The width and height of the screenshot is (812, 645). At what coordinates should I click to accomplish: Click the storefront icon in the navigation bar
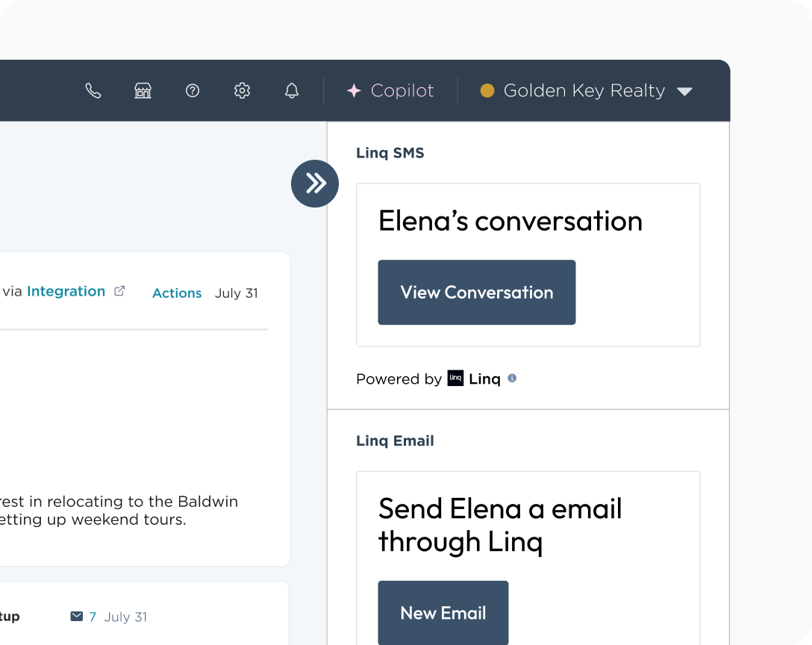pyautogui.click(x=142, y=90)
